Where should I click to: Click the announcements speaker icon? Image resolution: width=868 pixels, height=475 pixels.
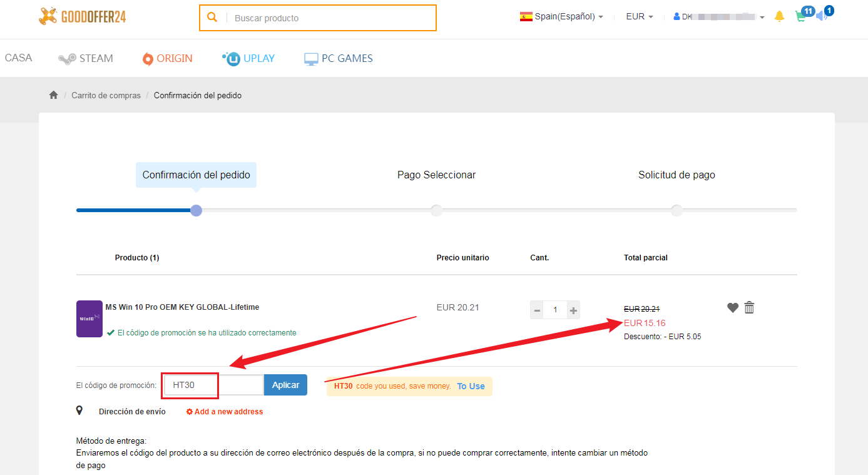tap(822, 16)
